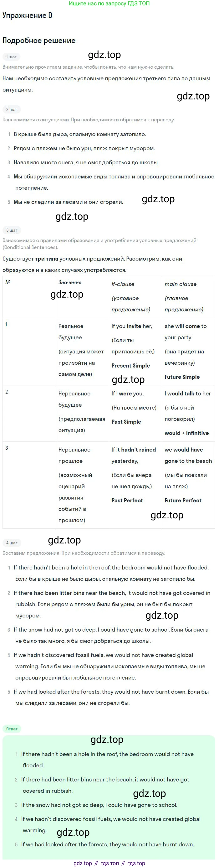The width and height of the screenshot is (219, 868).
Task: Click 'would + infinitive' in table row 2
Action: click(x=187, y=433)
